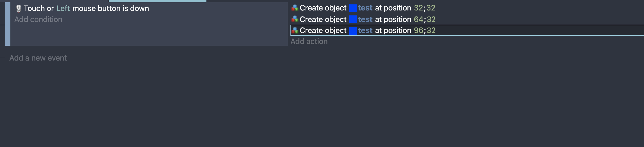Click blue test thumbnail in first action
The height and width of the screenshot is (147, 644).
(353, 8)
